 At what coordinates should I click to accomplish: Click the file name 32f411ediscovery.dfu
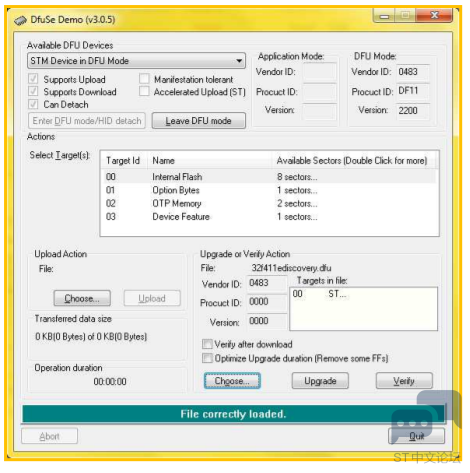pyautogui.click(x=291, y=268)
